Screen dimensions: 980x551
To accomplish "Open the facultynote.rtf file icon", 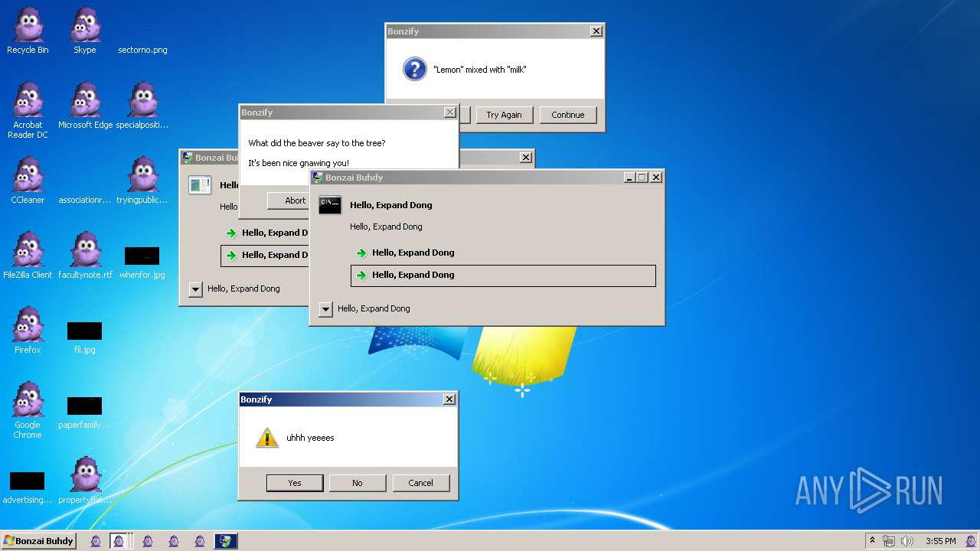I will point(85,249).
